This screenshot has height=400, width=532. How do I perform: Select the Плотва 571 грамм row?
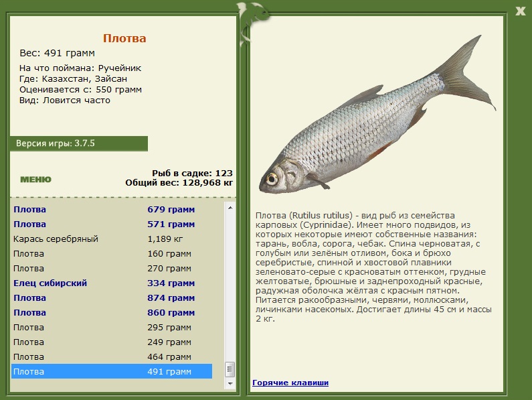(112, 224)
